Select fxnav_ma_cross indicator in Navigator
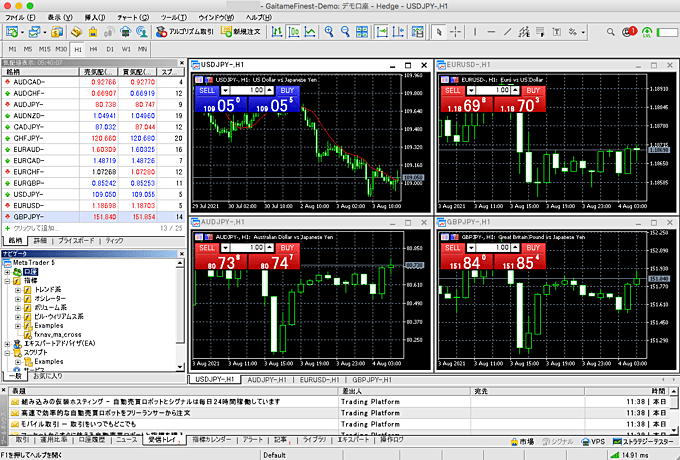 point(58,335)
